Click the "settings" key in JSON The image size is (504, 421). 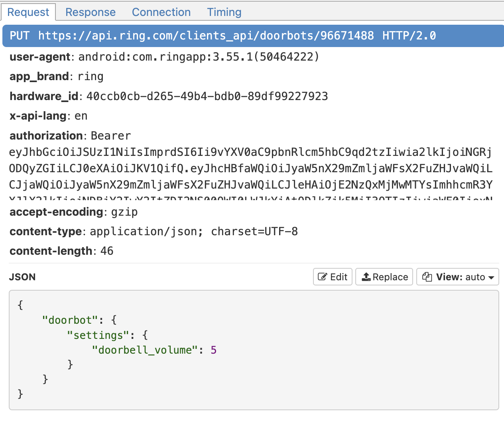pyautogui.click(x=98, y=335)
